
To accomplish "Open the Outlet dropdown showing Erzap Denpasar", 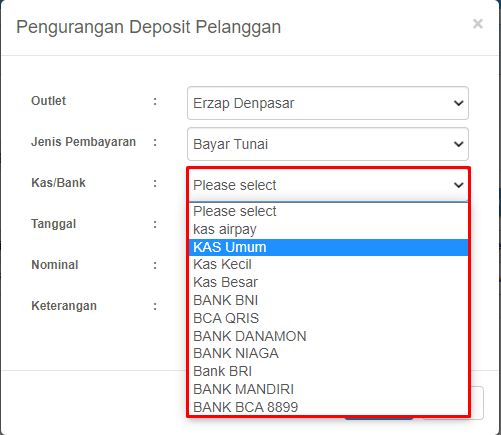I will [328, 103].
